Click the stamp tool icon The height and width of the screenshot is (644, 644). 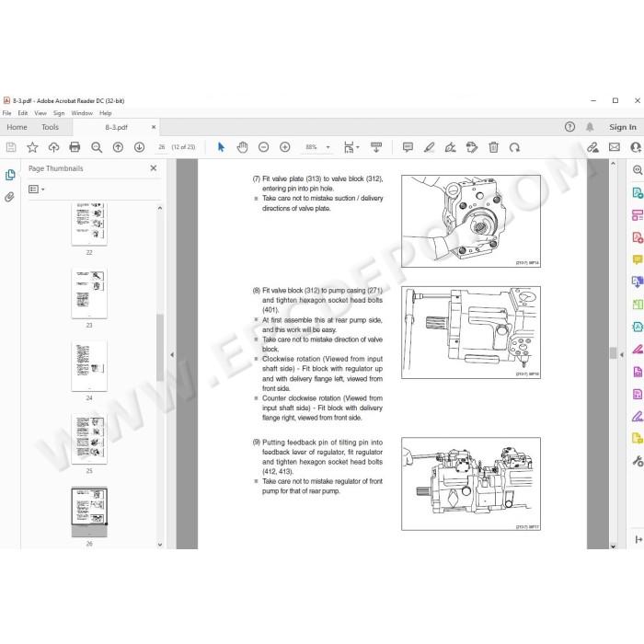472,147
